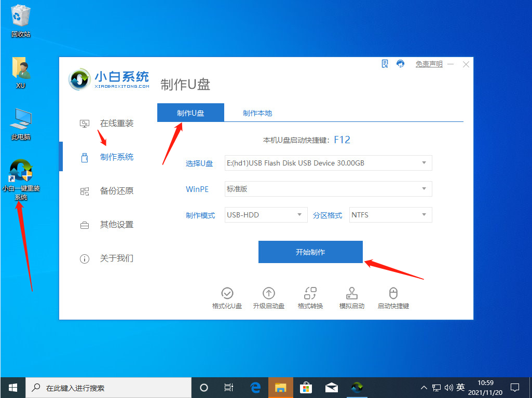Open the 格式转换 (Format conversion) tool
This screenshot has height=398, width=532.
[x=310, y=297]
